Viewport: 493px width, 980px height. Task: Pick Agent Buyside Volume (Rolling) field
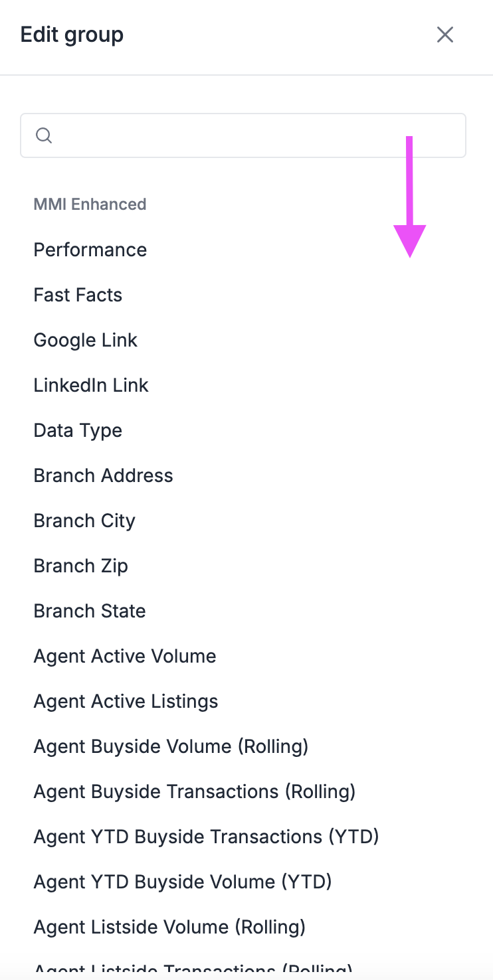click(x=171, y=746)
